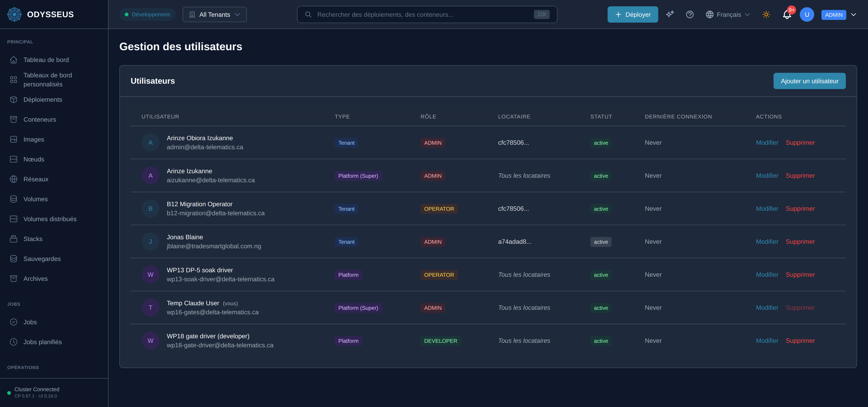Click the user avatar U circle
The image size is (868, 407).
pos(807,14)
